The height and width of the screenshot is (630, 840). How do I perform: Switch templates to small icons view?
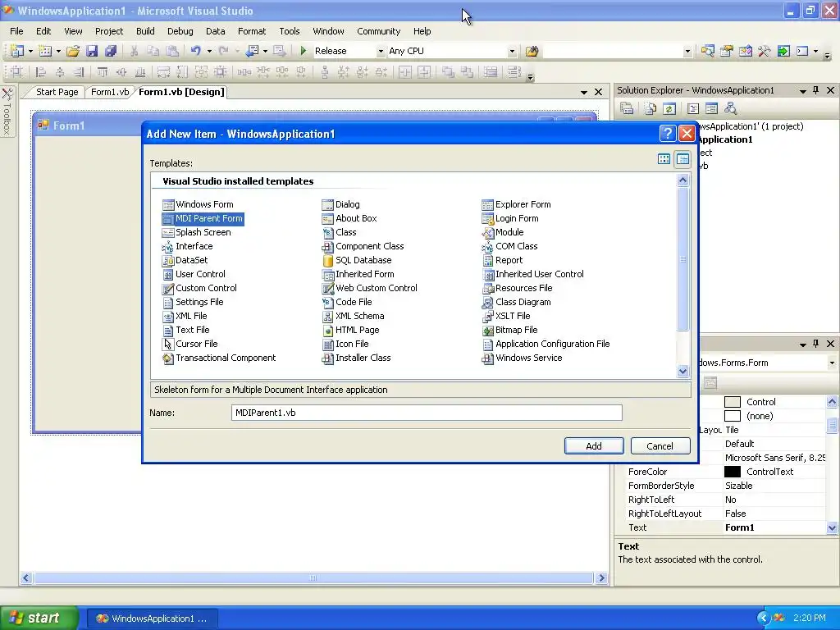[x=682, y=159]
